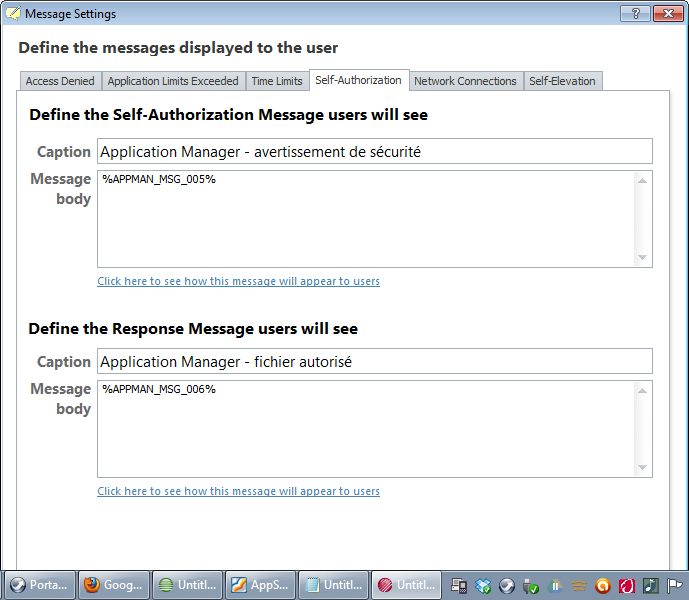Click down arrow on Self-Authorization message body scrollbar

643,258
